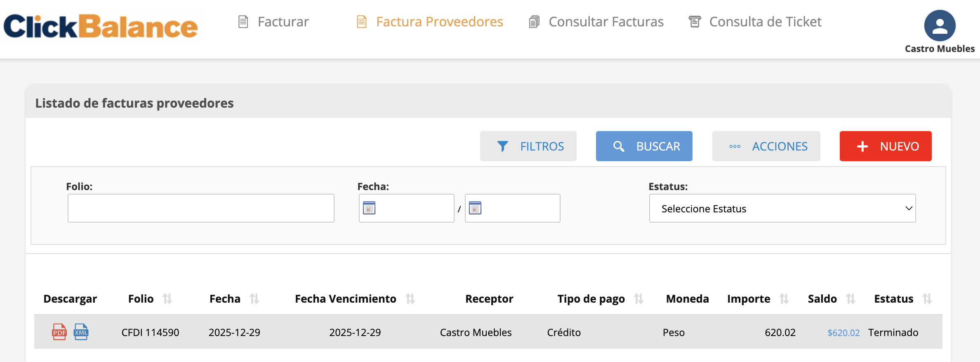Click Castro Muebles account name
The image size is (980, 362).
coord(940,49)
